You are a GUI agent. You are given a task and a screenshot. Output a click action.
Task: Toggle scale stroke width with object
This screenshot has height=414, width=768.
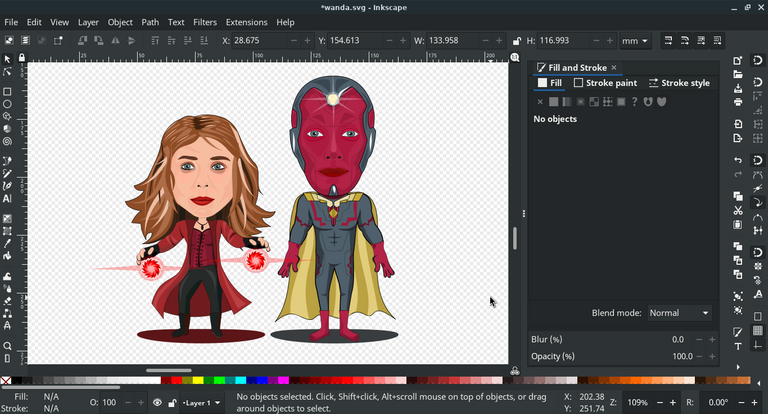668,41
